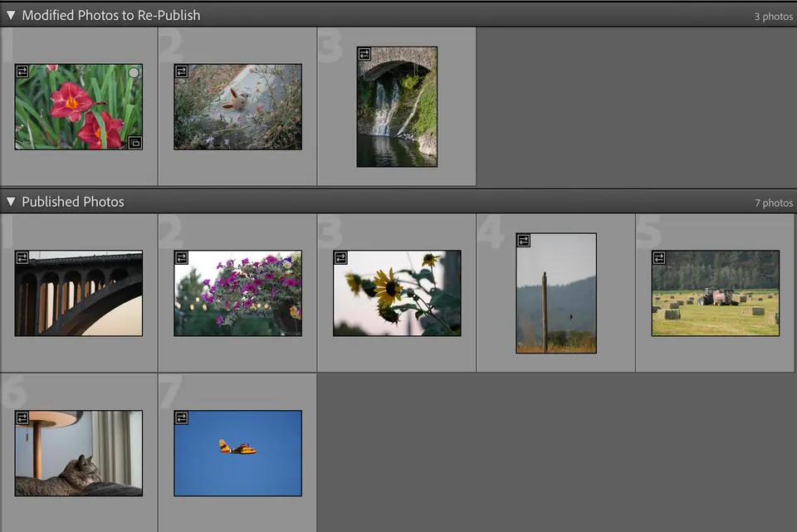Click publish badge on waterfall photo
797x532 pixels.
[x=364, y=54]
